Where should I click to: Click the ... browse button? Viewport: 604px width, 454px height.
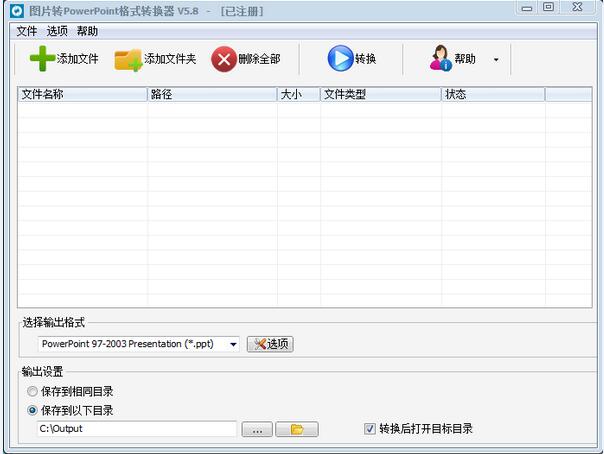tap(257, 429)
